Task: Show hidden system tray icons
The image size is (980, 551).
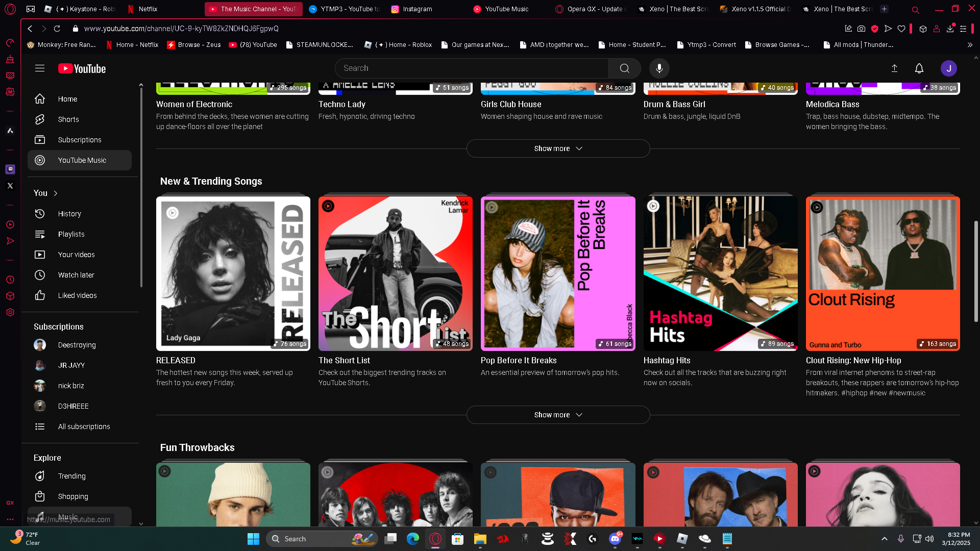Action: click(x=885, y=539)
